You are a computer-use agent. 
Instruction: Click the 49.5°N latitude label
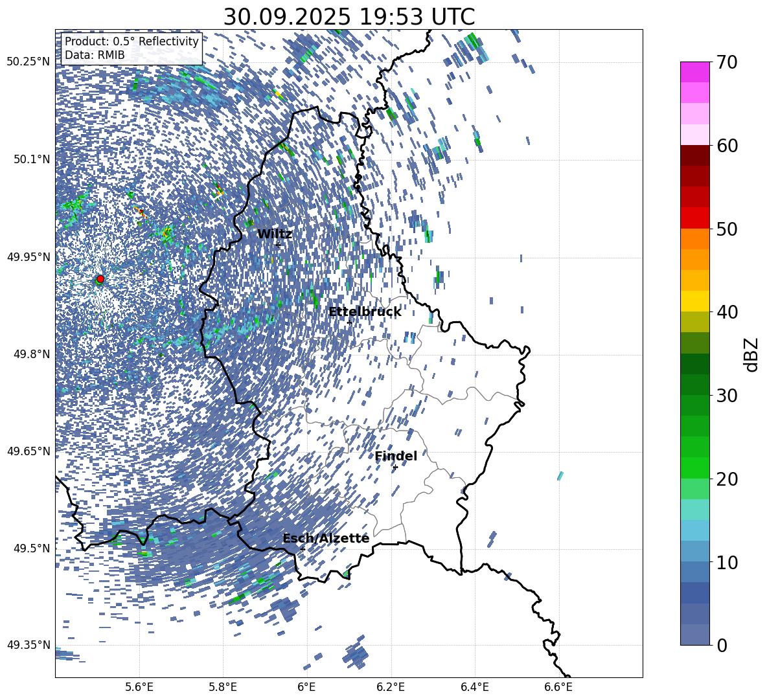32,548
